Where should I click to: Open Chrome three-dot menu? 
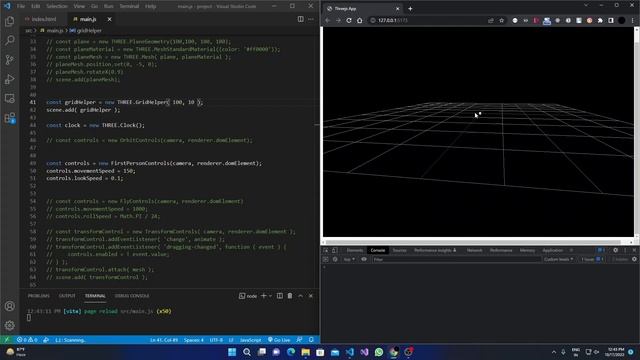[633, 20]
